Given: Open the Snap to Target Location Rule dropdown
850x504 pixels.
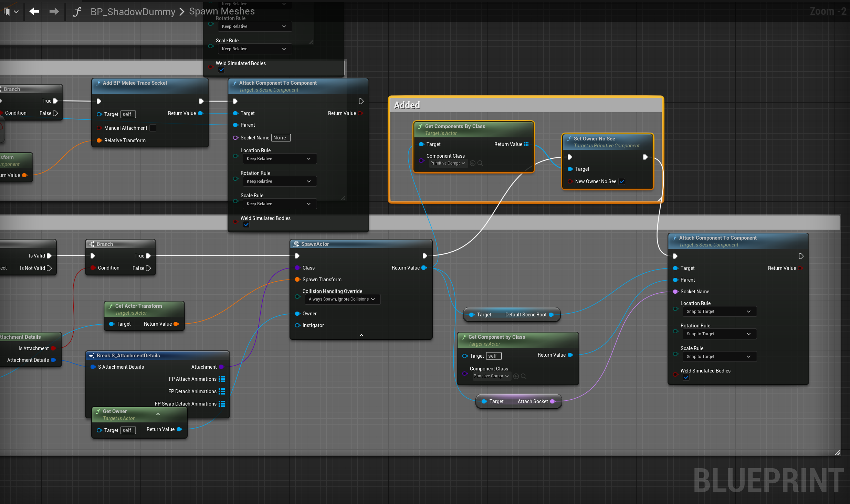Looking at the screenshot, I should pyautogui.click(x=719, y=312).
